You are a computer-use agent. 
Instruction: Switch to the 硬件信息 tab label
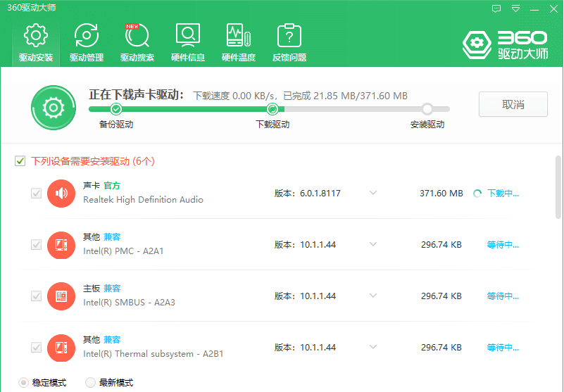tap(188, 58)
